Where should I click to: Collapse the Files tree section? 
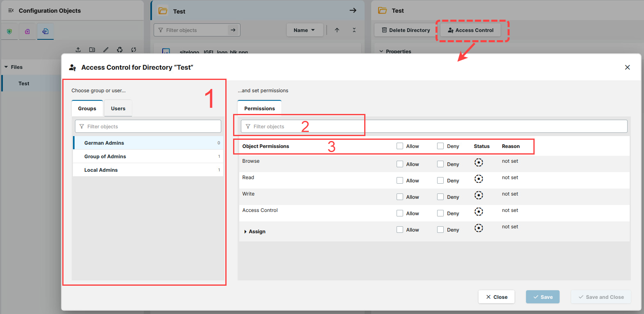[6, 67]
